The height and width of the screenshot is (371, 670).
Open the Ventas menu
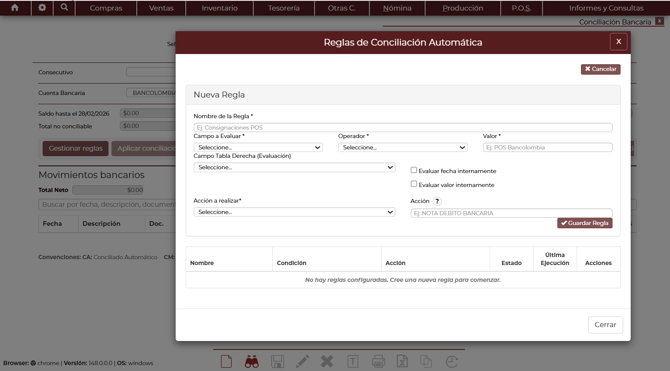coord(161,8)
